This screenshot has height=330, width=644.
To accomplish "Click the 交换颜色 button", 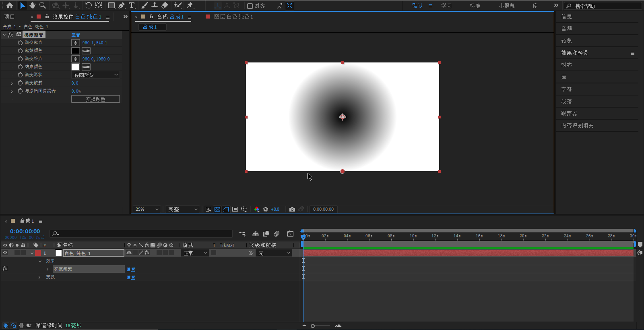I will pos(95,99).
